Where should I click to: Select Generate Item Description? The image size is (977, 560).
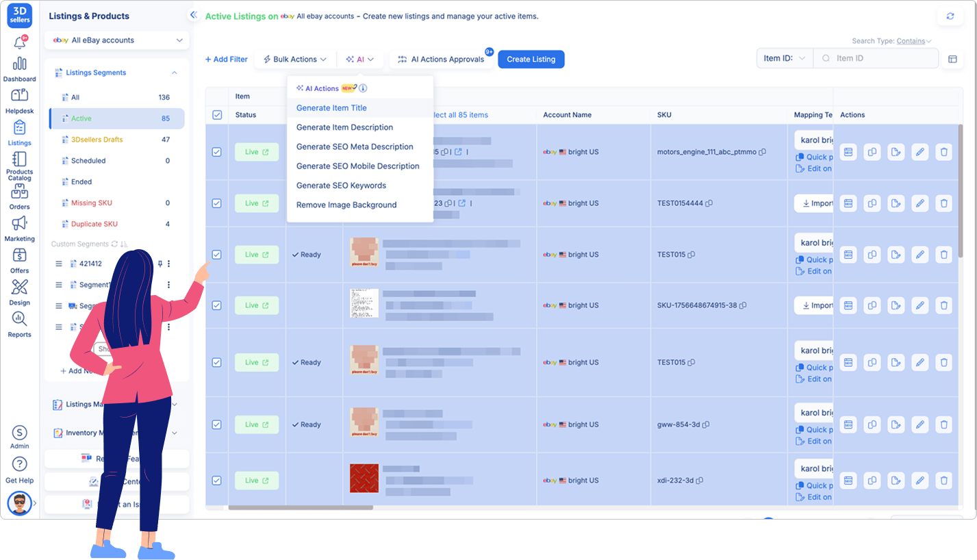tap(344, 127)
